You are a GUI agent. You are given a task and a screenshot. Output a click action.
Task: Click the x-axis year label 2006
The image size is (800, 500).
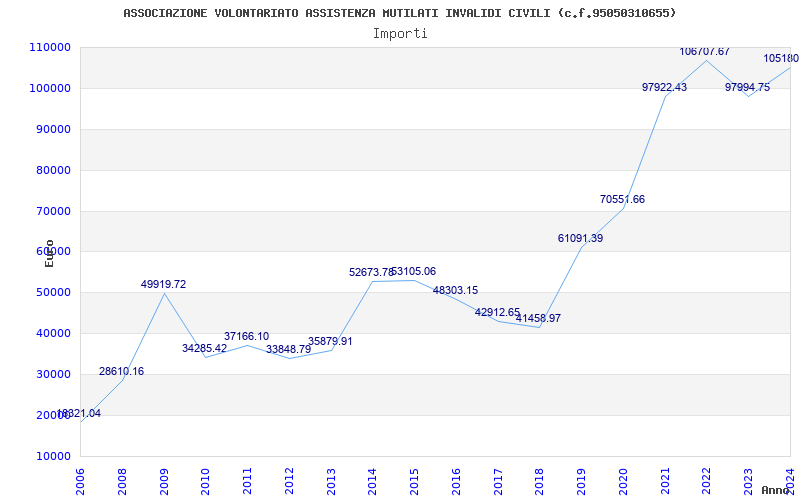[80, 482]
